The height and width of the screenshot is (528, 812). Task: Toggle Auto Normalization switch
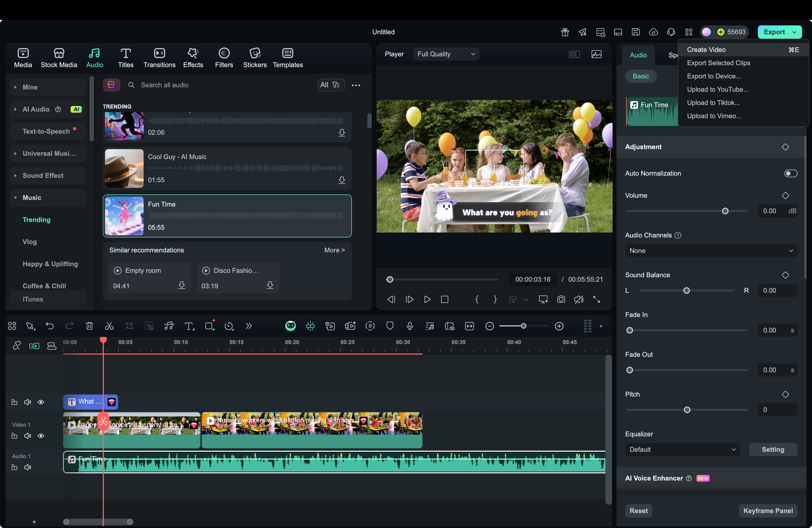click(x=790, y=173)
